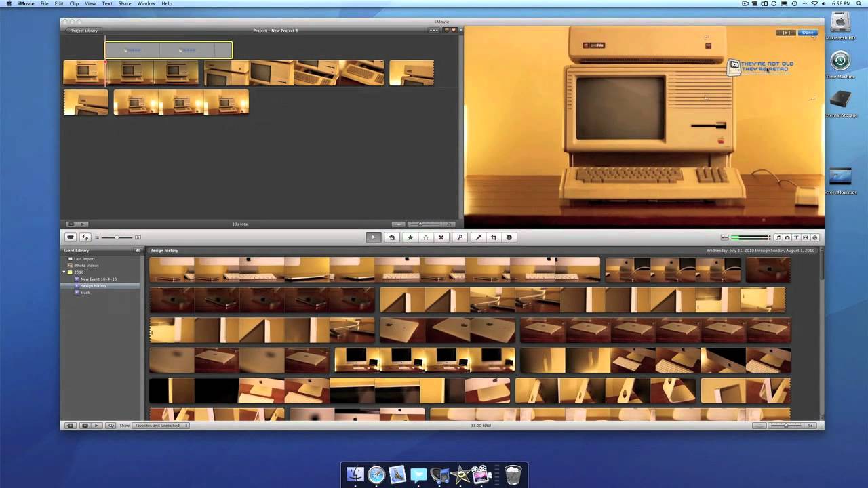Open the music and sound effects browser
Screen dimensions: 868x488
[x=778, y=237]
